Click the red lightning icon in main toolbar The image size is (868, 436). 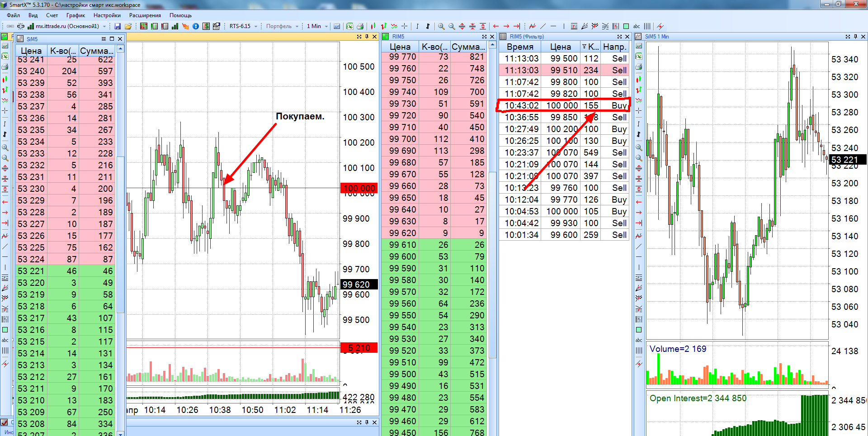[660, 26]
